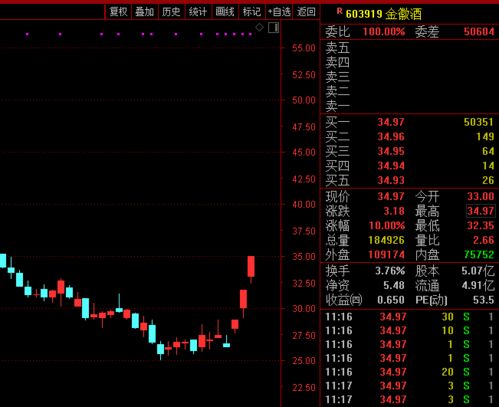
Task: Open the 历史 history view
Action: point(171,12)
